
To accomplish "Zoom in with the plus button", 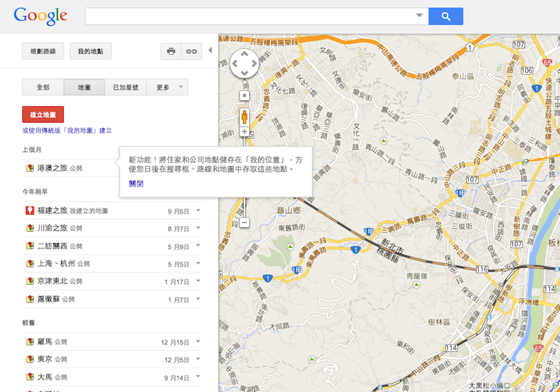I will coord(244,132).
